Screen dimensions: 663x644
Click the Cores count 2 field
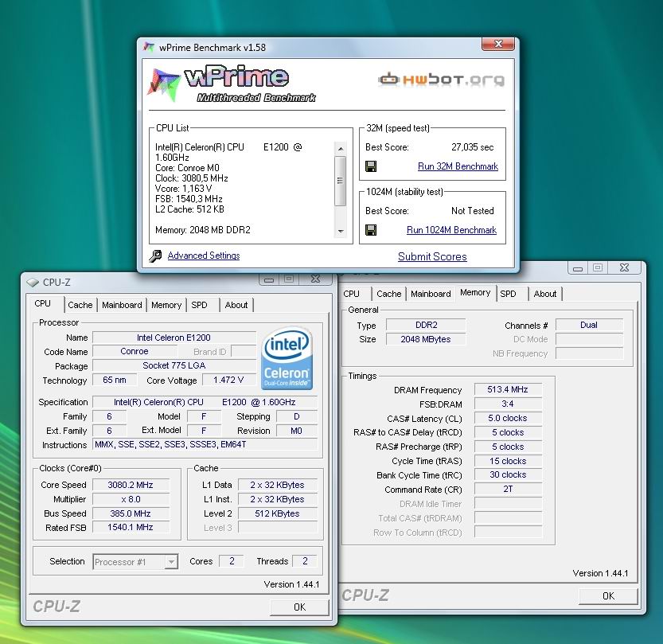pyautogui.click(x=232, y=561)
